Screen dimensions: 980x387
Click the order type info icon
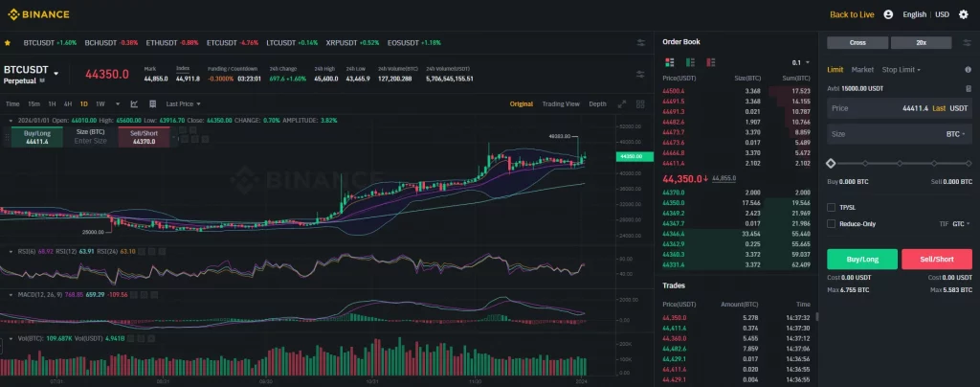coord(968,70)
